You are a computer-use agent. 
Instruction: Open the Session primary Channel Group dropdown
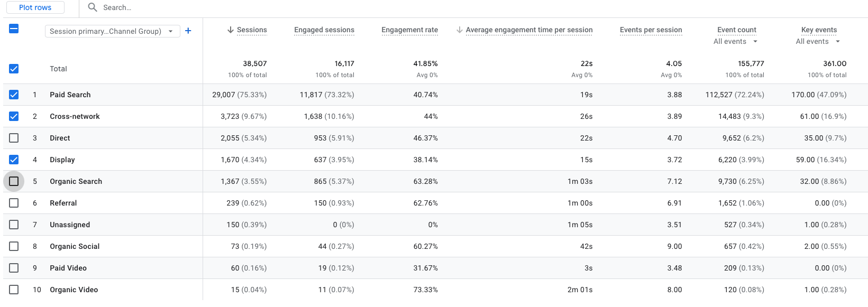click(x=112, y=31)
